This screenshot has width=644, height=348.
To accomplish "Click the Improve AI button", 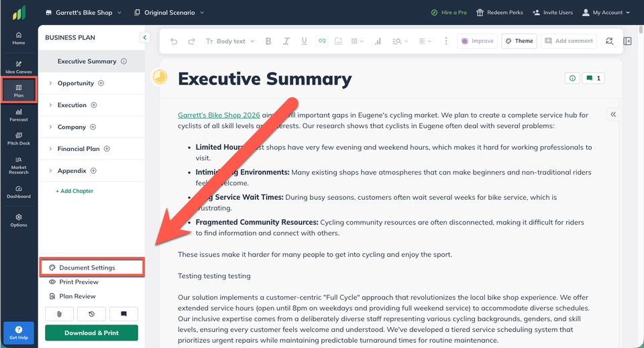I will 477,41.
